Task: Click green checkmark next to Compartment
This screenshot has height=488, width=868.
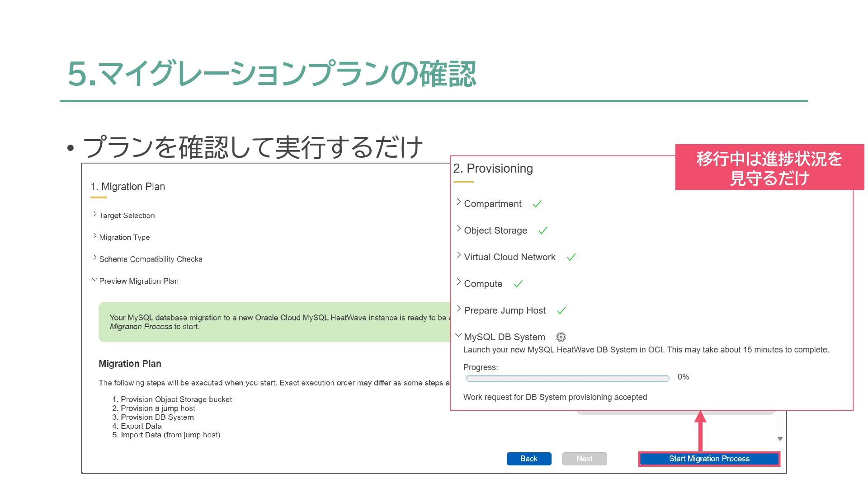Action: [537, 204]
